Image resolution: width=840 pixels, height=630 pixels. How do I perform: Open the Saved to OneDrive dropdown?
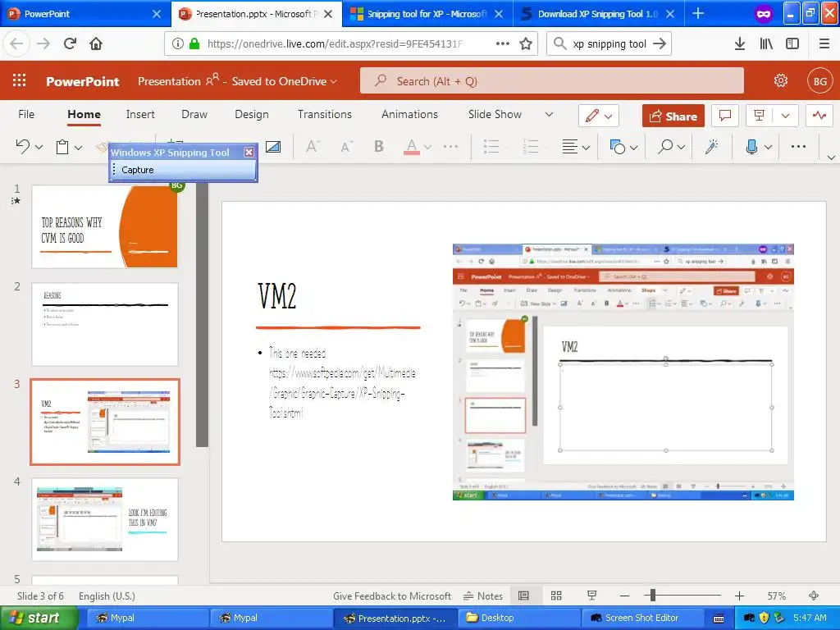(285, 81)
